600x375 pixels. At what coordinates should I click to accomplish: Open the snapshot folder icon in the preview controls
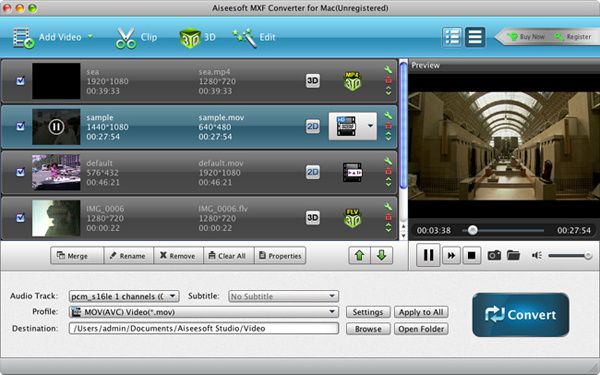click(513, 255)
